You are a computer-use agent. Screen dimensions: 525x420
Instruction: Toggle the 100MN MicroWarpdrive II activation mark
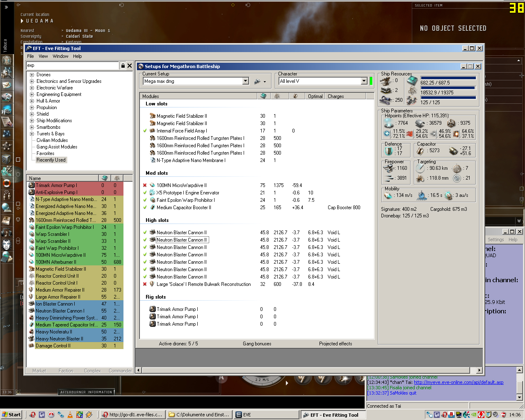145,185
